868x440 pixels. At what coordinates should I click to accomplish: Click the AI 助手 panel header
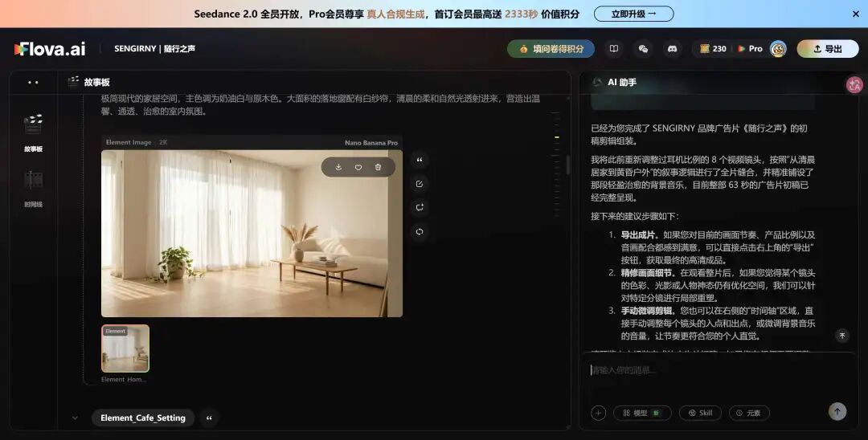click(x=621, y=83)
